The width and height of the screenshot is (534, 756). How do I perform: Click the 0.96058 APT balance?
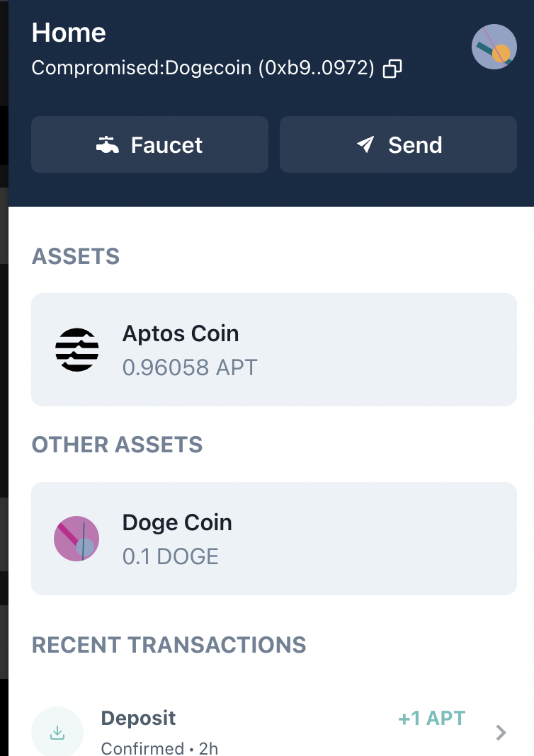(x=190, y=367)
